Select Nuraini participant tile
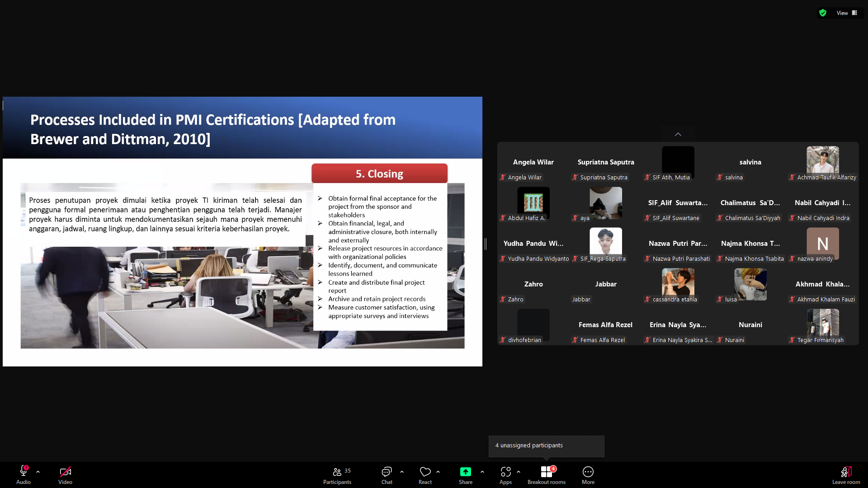The image size is (868, 488). [x=750, y=325]
